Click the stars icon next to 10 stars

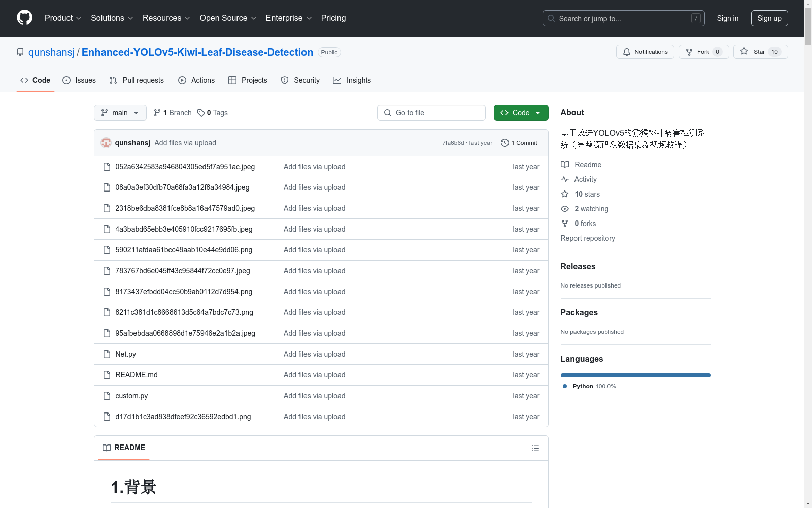(x=565, y=194)
